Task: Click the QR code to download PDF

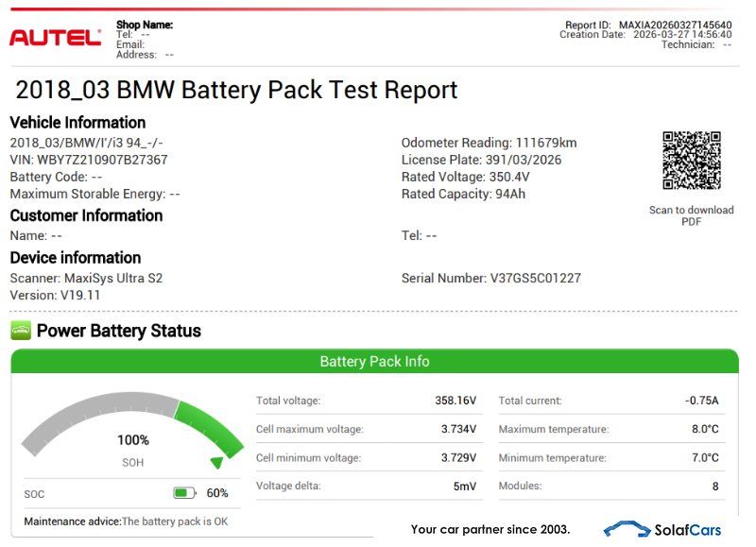Action: tap(691, 162)
